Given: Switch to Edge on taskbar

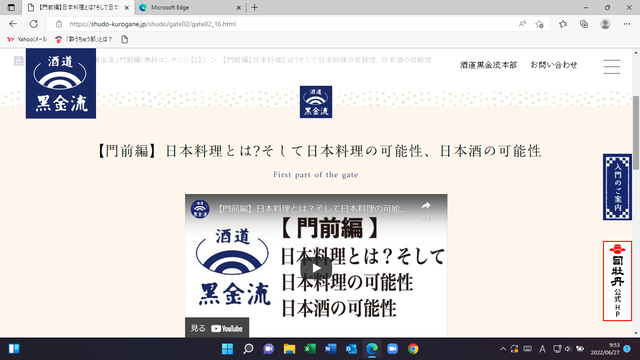Looking at the screenshot, I should pyautogui.click(x=372, y=349).
